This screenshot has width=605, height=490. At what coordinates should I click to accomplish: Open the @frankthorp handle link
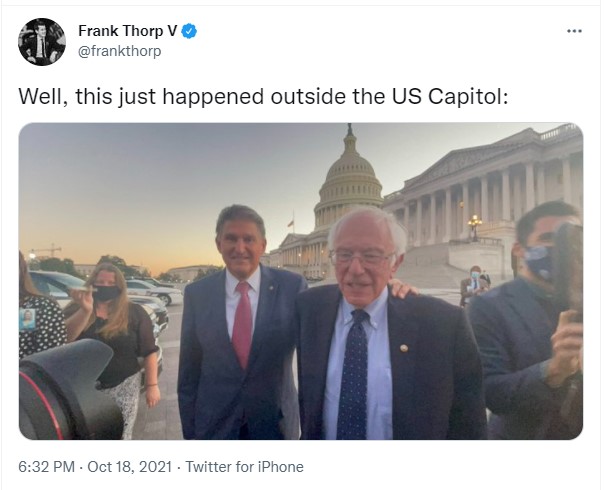pyautogui.click(x=119, y=51)
